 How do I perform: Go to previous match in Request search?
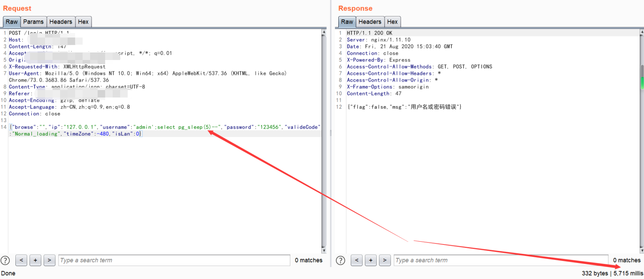pyautogui.click(x=21, y=260)
